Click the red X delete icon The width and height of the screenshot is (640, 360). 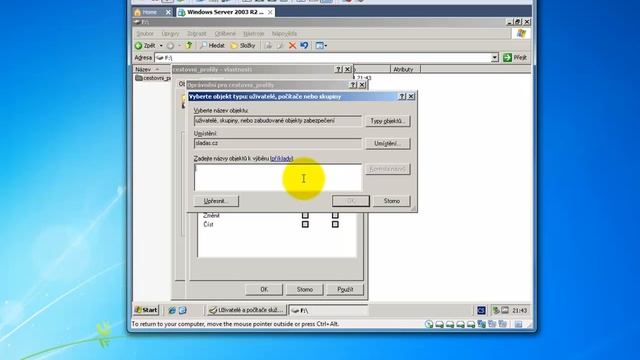pos(292,45)
